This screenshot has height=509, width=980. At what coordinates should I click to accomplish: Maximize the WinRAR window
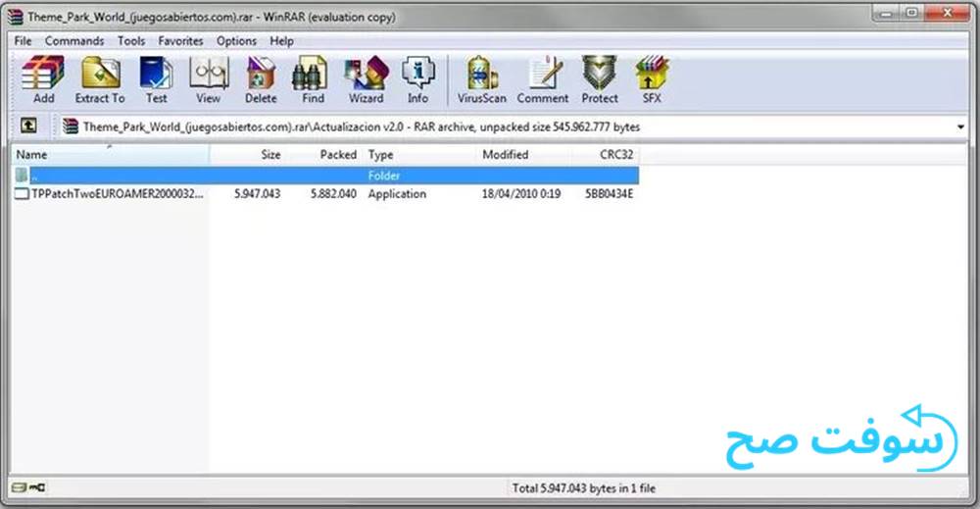tap(911, 13)
